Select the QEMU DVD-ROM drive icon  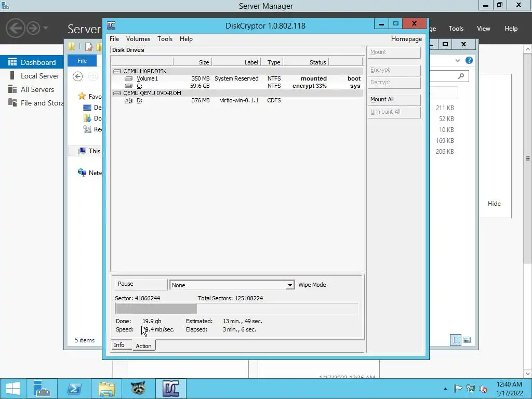[x=117, y=93]
